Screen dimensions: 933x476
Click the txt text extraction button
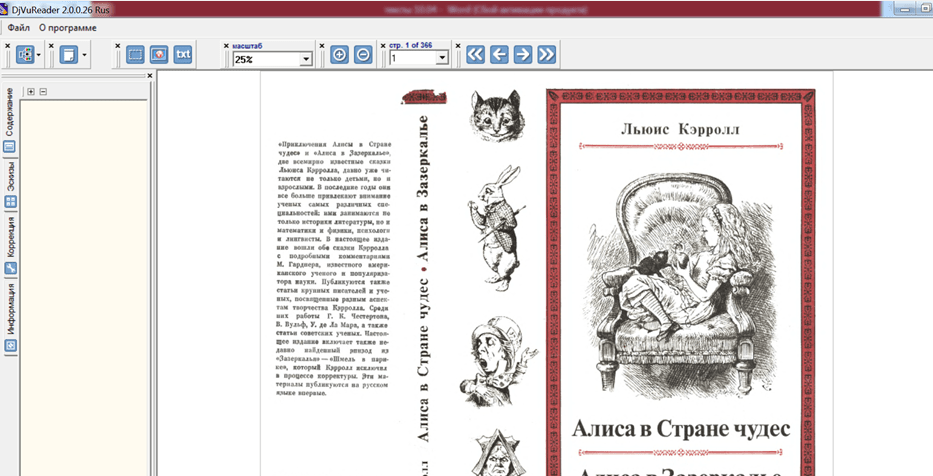tap(182, 55)
